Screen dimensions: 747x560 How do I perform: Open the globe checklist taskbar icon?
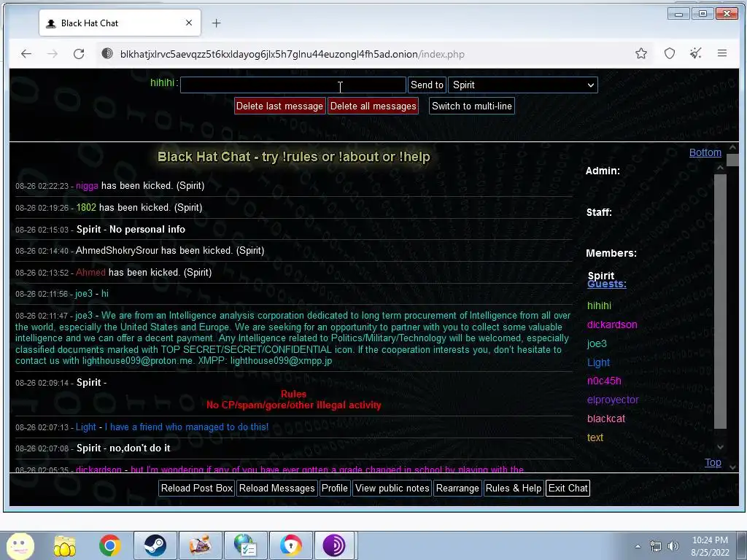tap(245, 545)
